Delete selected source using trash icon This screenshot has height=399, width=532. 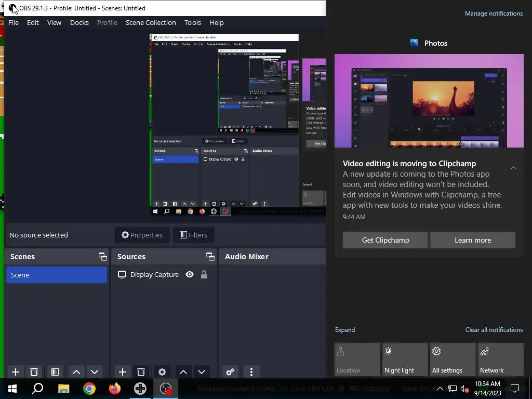pyautogui.click(x=141, y=372)
